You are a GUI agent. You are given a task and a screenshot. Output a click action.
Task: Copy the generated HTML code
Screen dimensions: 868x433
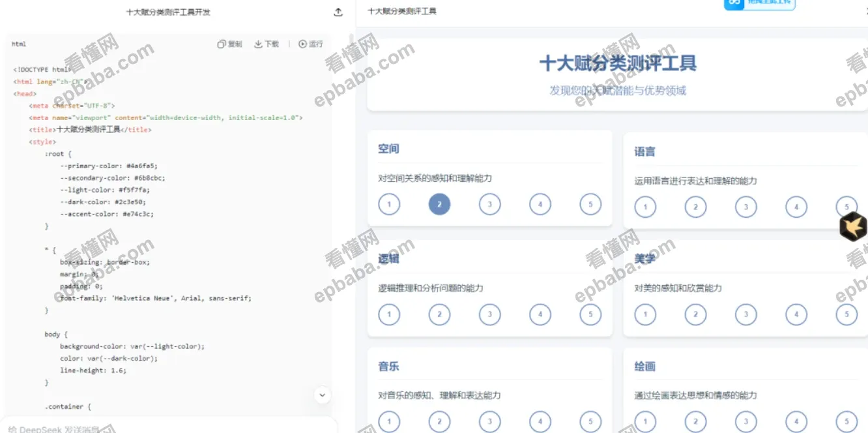[x=231, y=44]
